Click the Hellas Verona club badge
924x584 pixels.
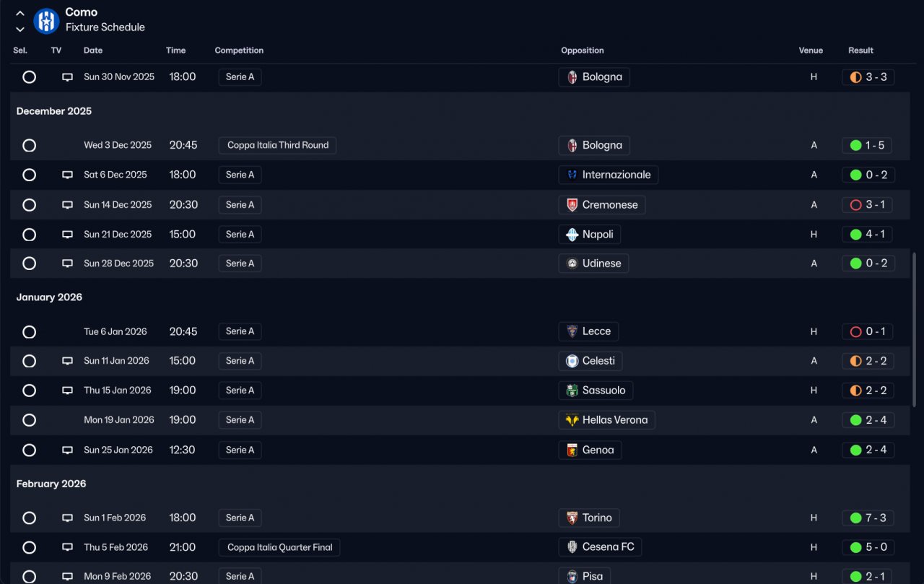572,420
